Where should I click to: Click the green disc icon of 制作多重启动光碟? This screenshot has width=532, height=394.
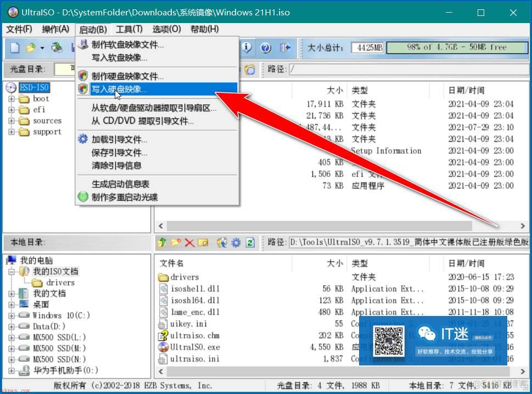tap(83, 197)
